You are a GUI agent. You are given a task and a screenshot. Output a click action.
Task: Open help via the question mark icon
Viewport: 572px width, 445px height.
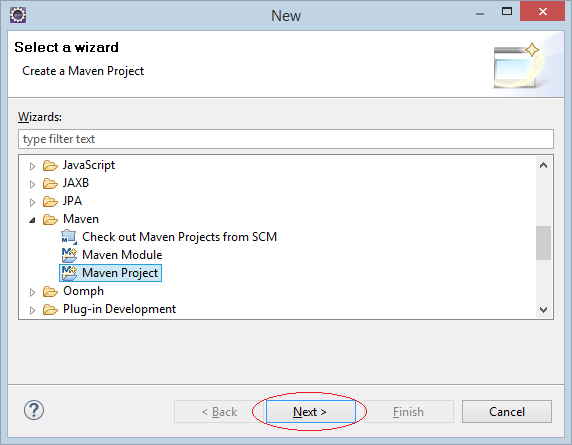click(x=34, y=410)
